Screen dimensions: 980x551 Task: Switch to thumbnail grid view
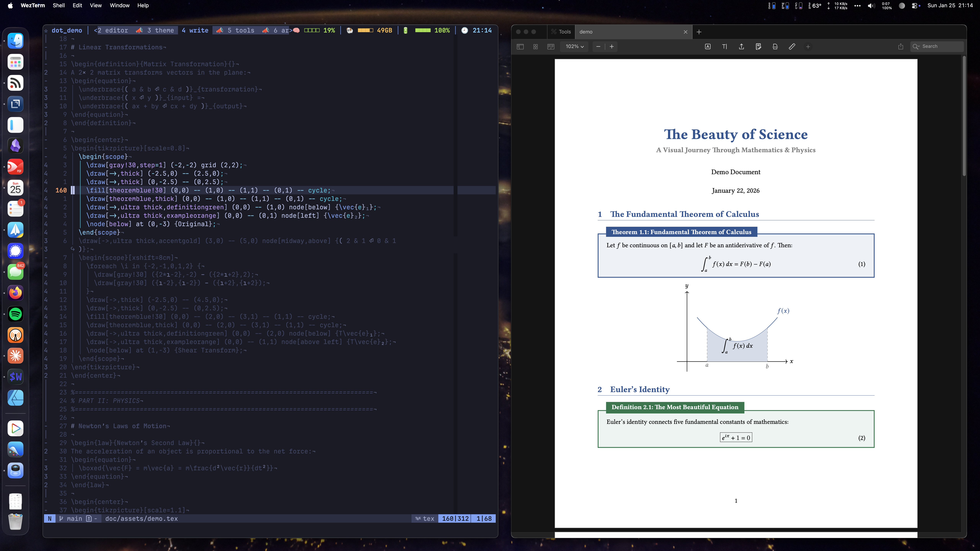535,46
